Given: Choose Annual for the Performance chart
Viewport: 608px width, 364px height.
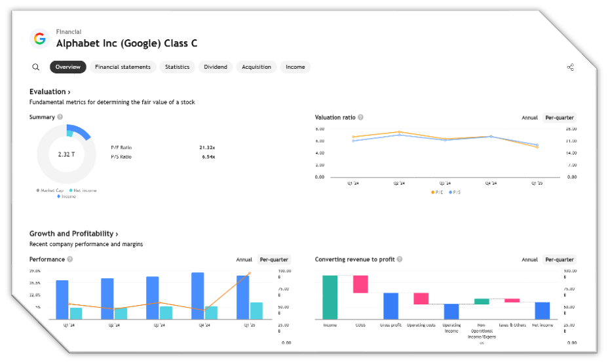Looking at the screenshot, I should click(244, 259).
